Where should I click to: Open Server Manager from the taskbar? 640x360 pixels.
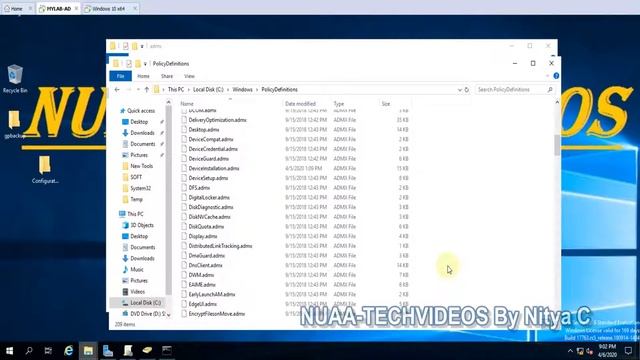coord(108,351)
